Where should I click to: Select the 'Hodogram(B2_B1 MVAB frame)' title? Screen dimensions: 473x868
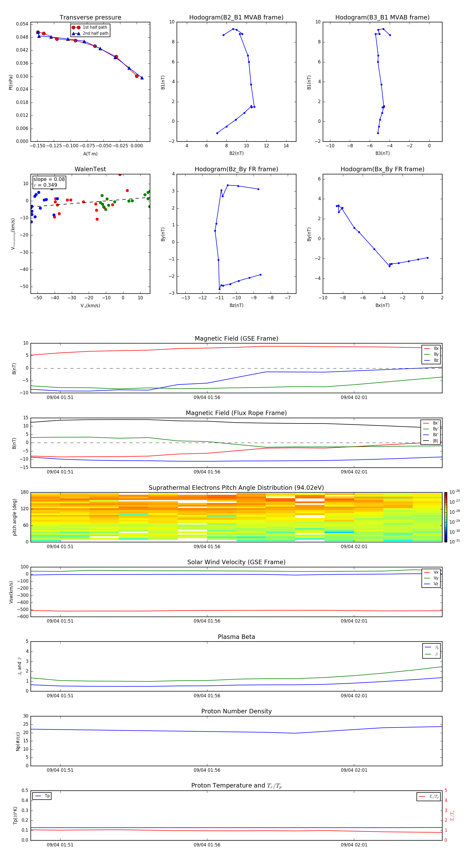pyautogui.click(x=236, y=17)
